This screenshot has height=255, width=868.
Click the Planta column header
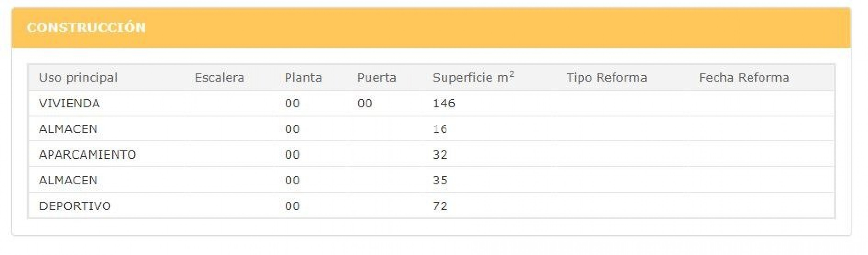tap(303, 78)
